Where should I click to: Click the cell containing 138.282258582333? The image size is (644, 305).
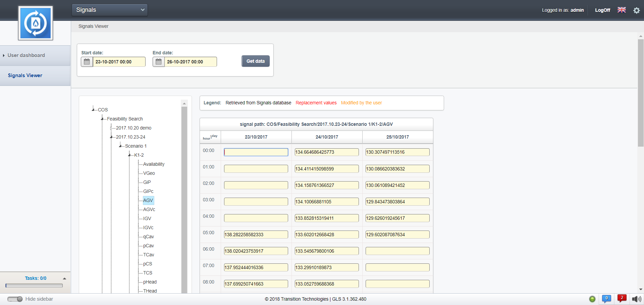click(x=256, y=235)
